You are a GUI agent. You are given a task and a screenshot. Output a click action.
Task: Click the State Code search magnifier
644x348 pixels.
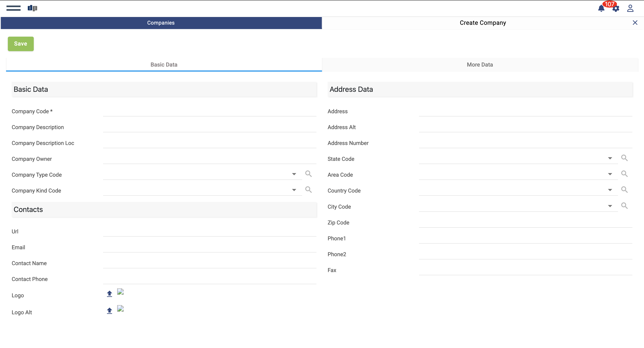point(624,158)
